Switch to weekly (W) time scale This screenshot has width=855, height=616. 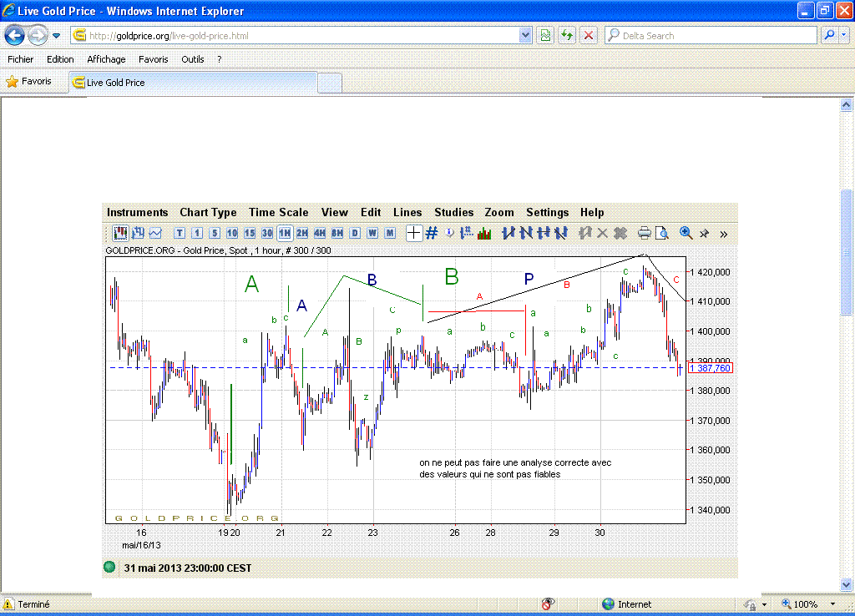[x=372, y=234]
